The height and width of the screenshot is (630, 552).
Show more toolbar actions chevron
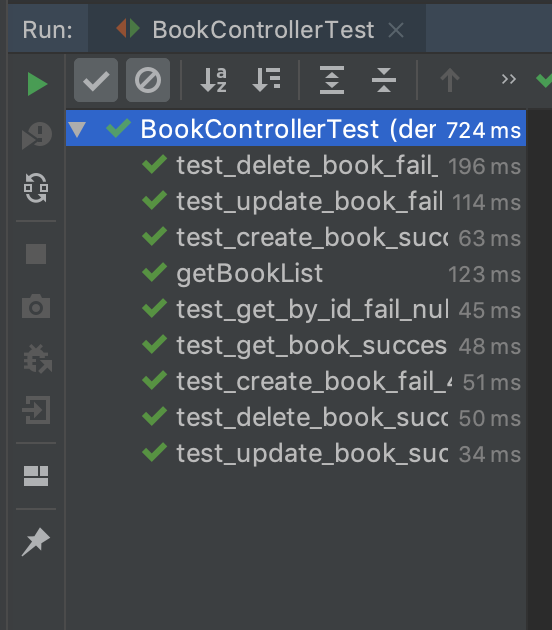pyautogui.click(x=509, y=79)
